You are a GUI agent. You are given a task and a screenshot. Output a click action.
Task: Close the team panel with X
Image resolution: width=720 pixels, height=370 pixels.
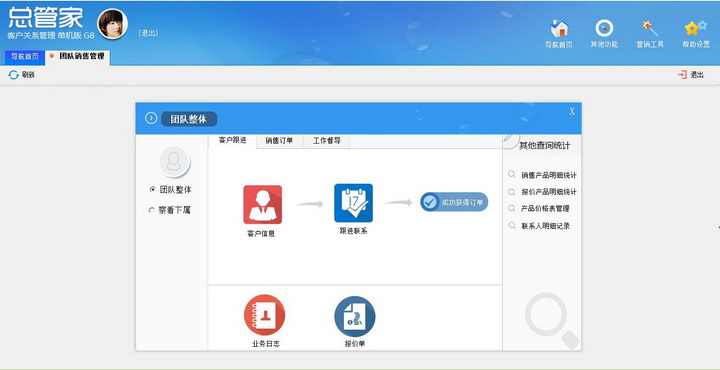pos(572,112)
